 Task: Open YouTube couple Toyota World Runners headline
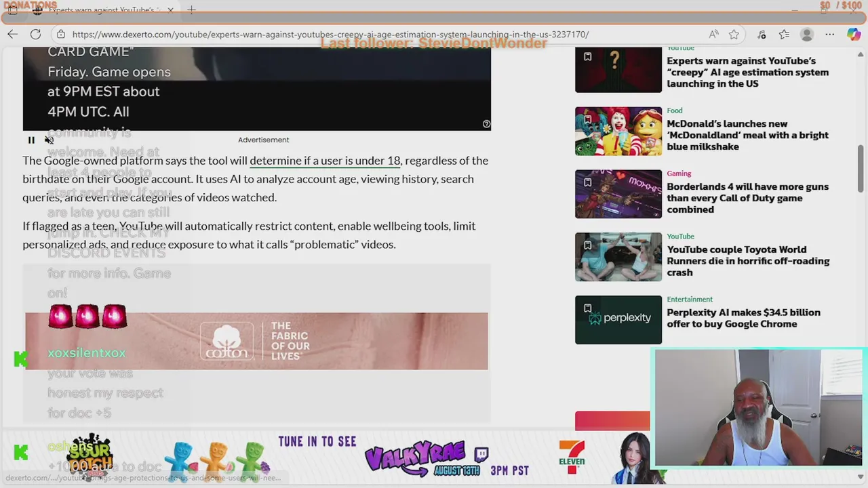747,261
